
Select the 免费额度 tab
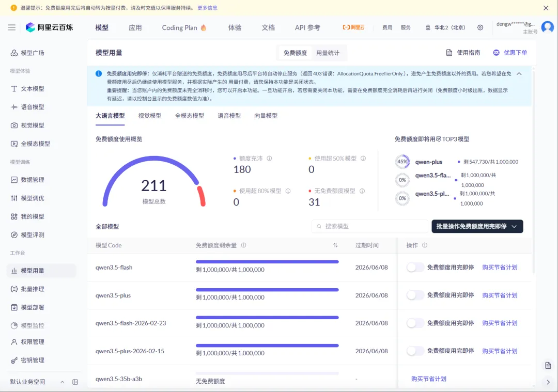295,53
